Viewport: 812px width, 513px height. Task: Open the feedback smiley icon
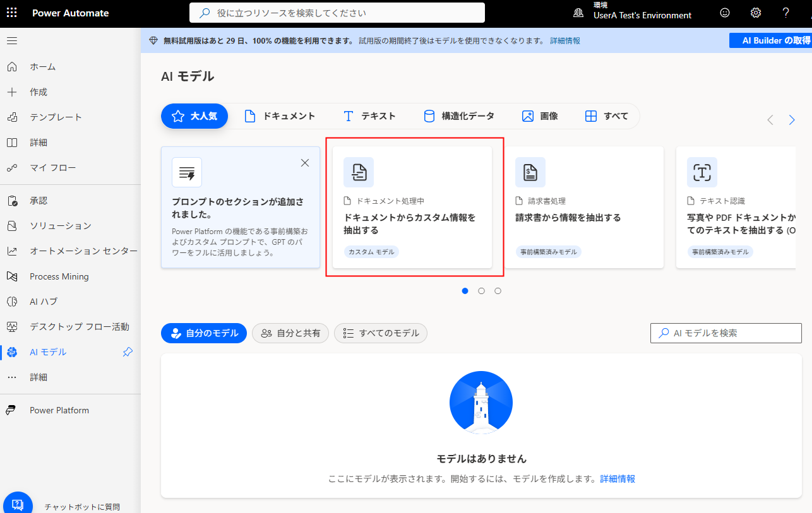tap(725, 13)
